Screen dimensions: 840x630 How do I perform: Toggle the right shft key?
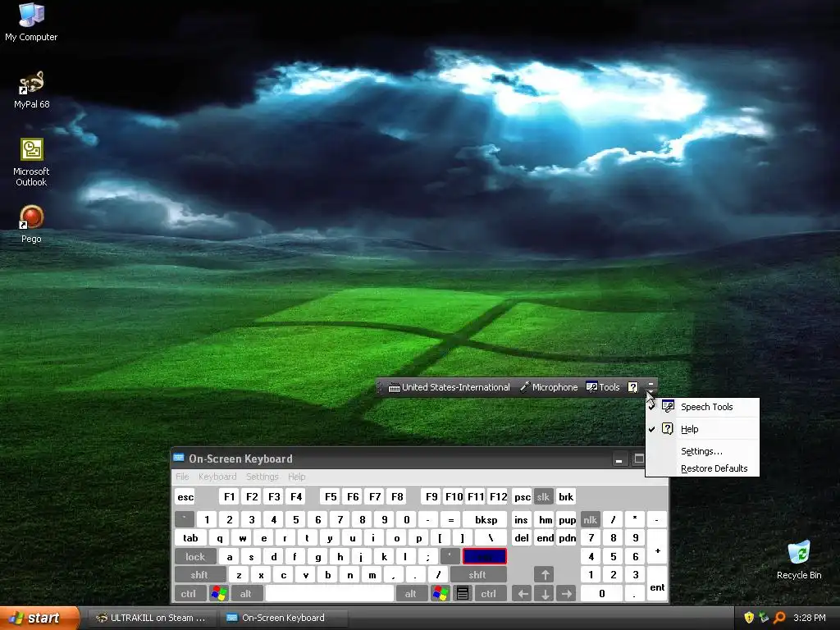[x=477, y=575]
